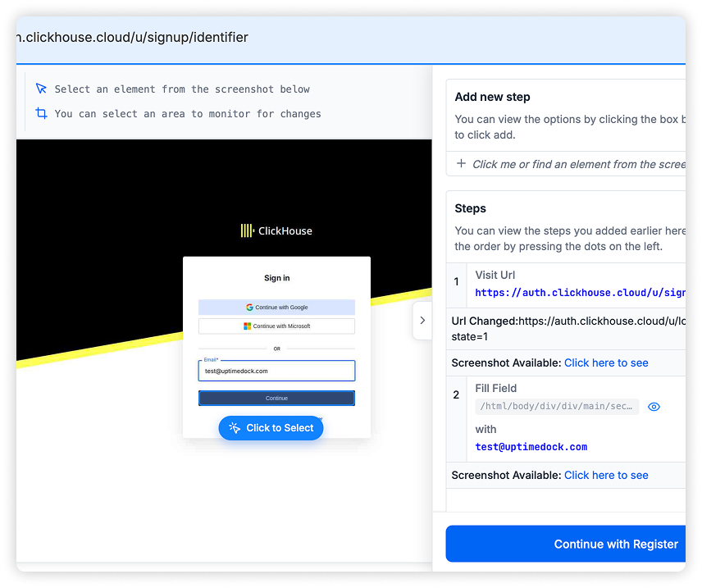Screen dimensions: 702x588
Task: Click the email input containing test@uptimedock.com
Action: [276, 371]
